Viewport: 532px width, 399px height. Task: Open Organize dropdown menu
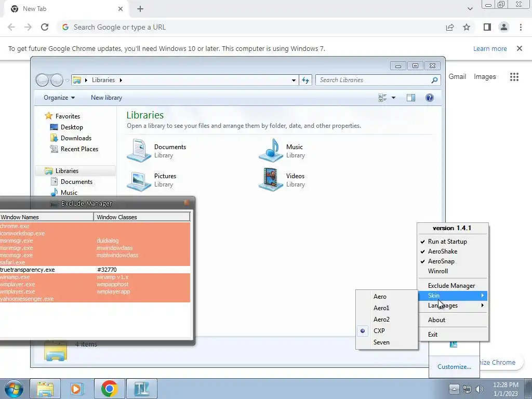[59, 98]
